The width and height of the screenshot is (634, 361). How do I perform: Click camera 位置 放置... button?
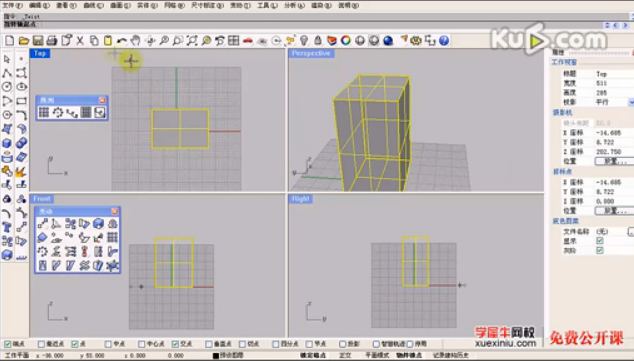613,161
